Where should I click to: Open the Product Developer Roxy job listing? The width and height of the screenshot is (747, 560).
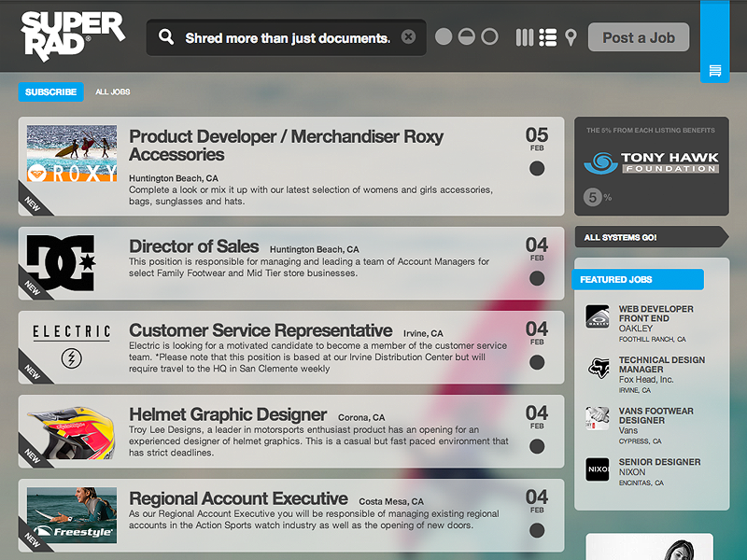click(286, 146)
